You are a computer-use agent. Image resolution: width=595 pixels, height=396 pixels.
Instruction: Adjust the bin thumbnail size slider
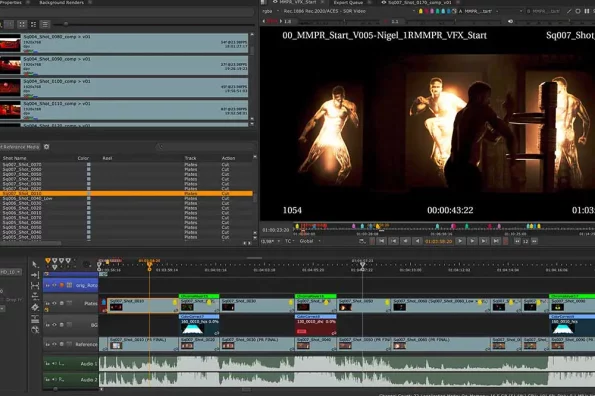pos(66,24)
